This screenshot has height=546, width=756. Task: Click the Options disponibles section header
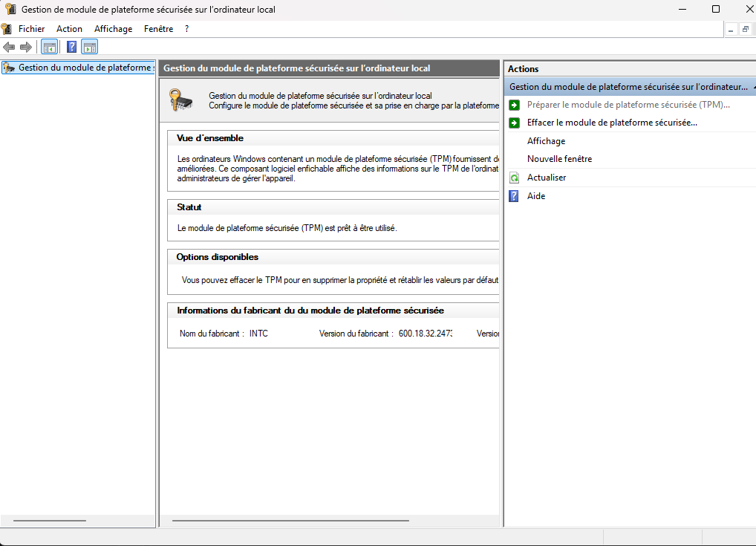333,257
